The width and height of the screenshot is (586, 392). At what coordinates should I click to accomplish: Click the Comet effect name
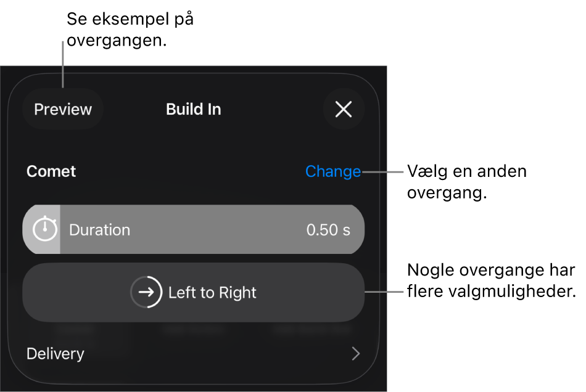click(51, 171)
